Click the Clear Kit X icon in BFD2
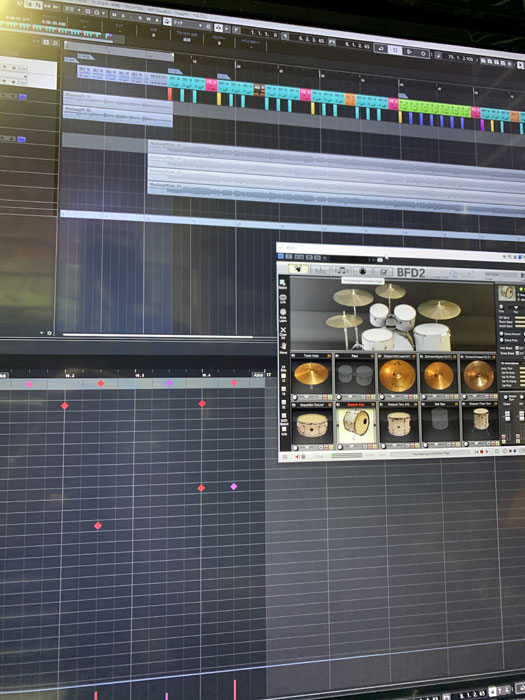 click(x=283, y=332)
